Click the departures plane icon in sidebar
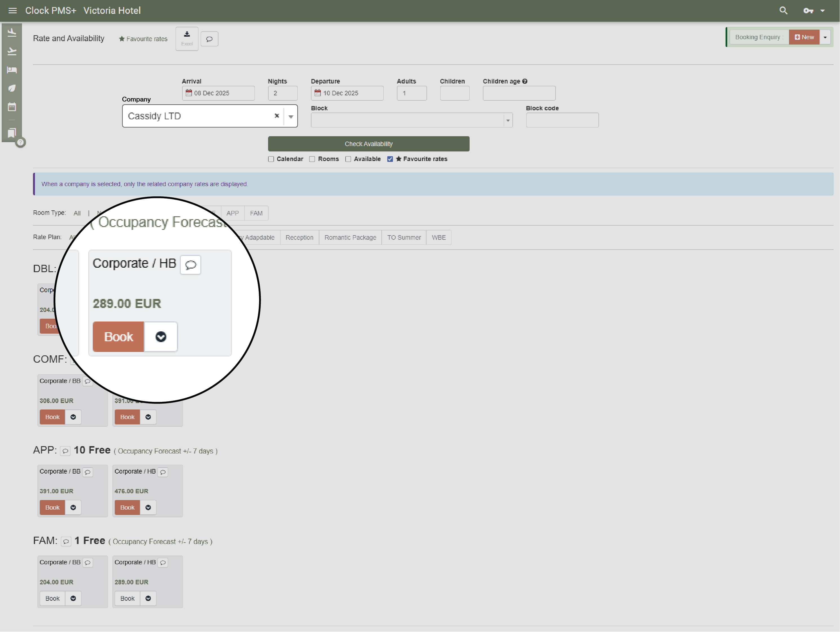840x632 pixels. 12,51
